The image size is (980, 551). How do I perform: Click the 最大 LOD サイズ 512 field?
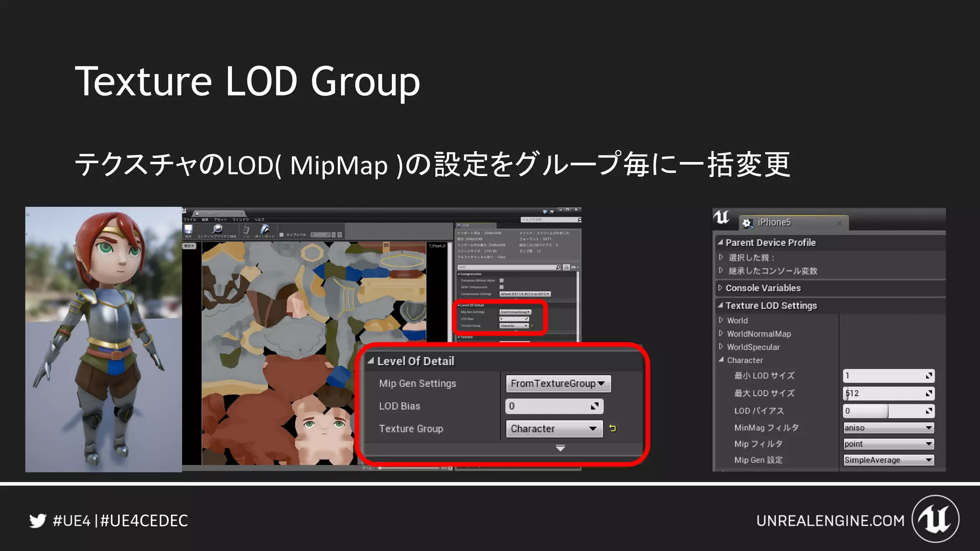(889, 393)
